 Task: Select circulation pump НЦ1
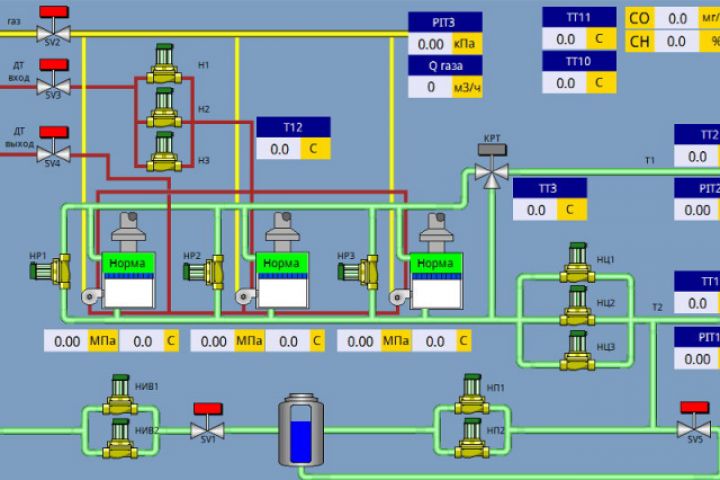[577, 263]
